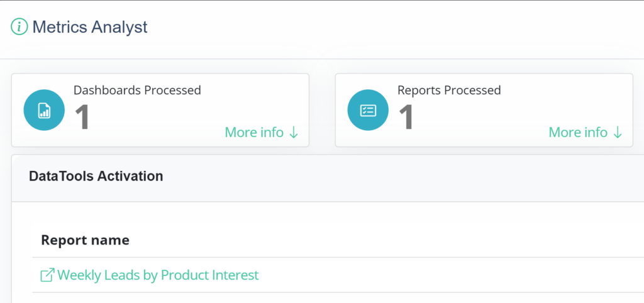The height and width of the screenshot is (303, 644).
Task: Open More info under Dashboards Processed
Action: 254,132
